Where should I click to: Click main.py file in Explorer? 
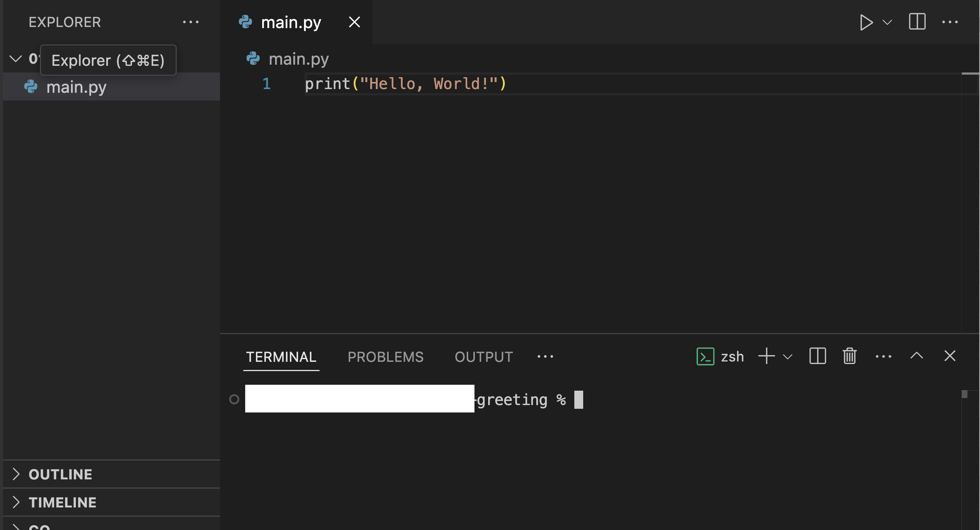coord(77,85)
